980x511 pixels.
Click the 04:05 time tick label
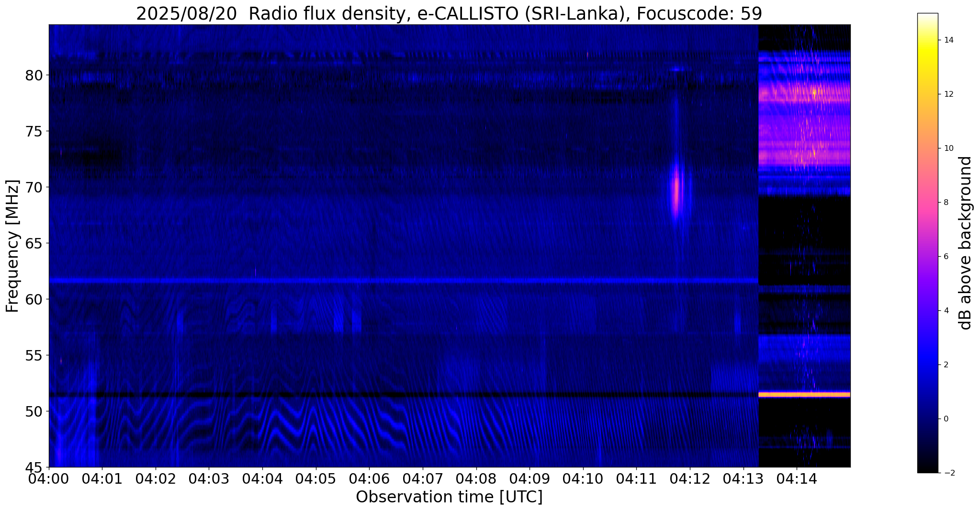click(x=316, y=478)
